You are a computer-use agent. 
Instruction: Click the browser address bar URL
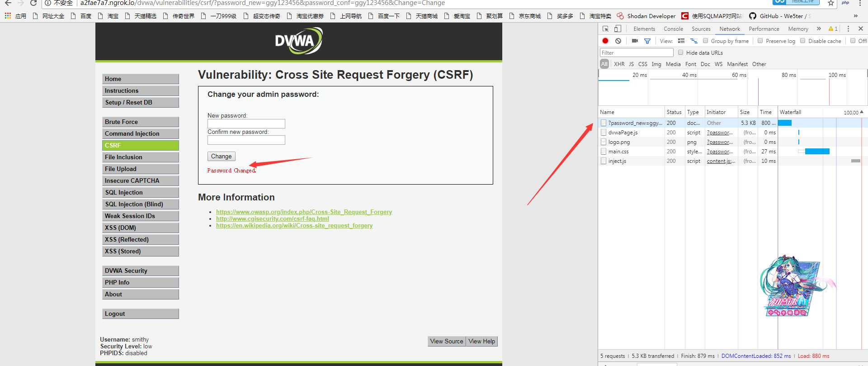point(262,3)
